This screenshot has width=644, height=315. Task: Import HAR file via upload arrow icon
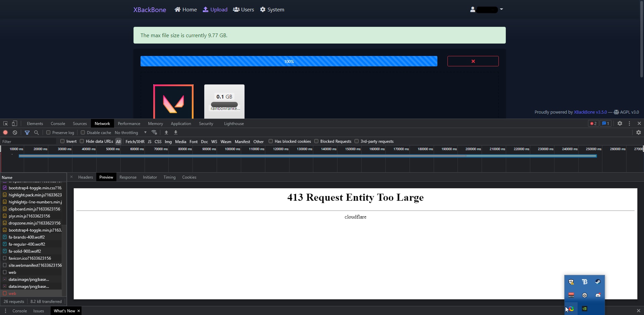(x=167, y=132)
